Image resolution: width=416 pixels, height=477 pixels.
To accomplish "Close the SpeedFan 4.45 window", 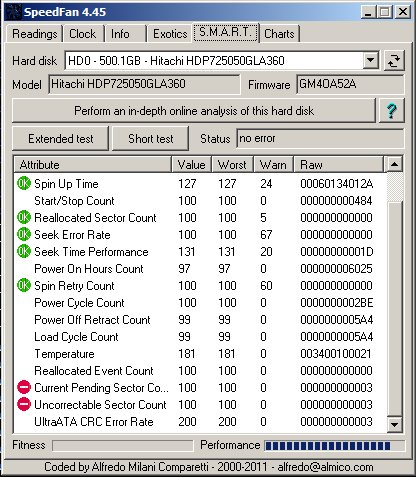I will [x=403, y=12].
